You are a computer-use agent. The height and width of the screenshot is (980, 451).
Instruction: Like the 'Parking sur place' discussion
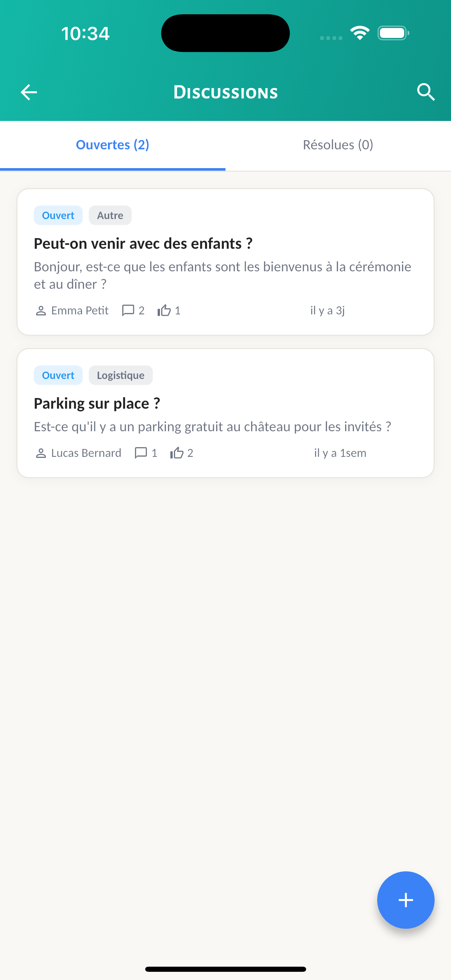(x=177, y=453)
